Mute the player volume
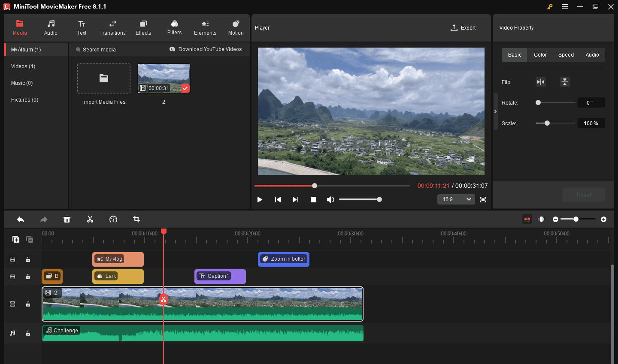 pyautogui.click(x=330, y=200)
